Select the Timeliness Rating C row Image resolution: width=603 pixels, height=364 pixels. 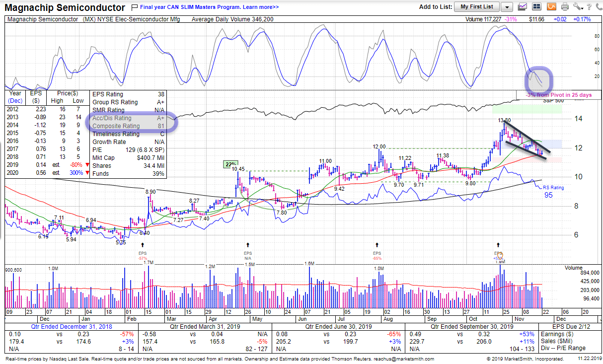coord(128,134)
